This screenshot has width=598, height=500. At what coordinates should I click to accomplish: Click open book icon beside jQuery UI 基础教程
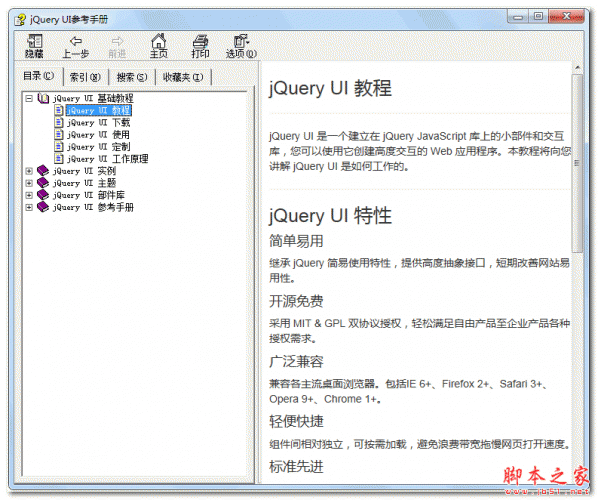tap(43, 98)
